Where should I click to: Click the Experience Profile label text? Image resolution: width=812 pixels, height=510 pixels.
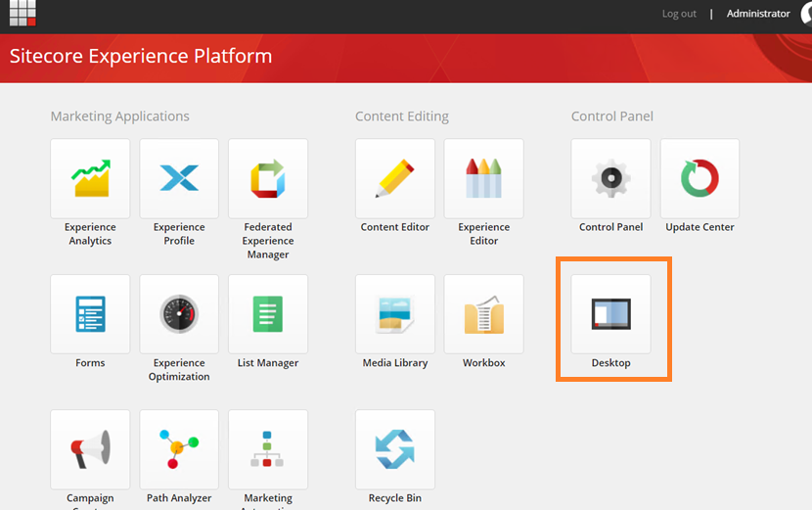click(179, 234)
